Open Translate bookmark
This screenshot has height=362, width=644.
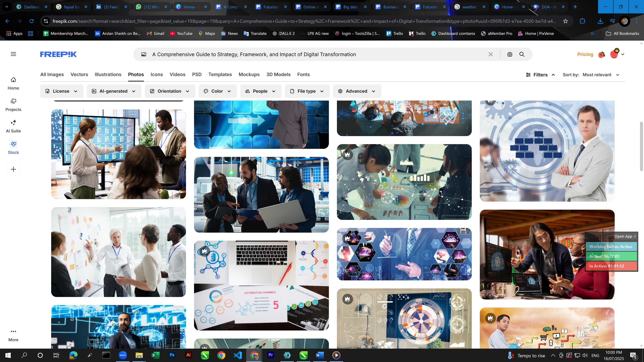(255, 34)
